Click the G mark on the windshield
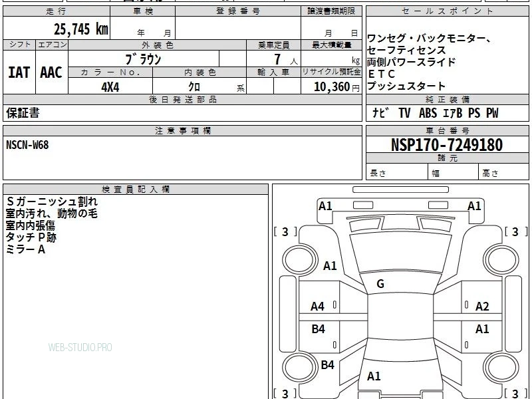Image resolution: width=532 pixels, height=399 pixels. tap(380, 284)
